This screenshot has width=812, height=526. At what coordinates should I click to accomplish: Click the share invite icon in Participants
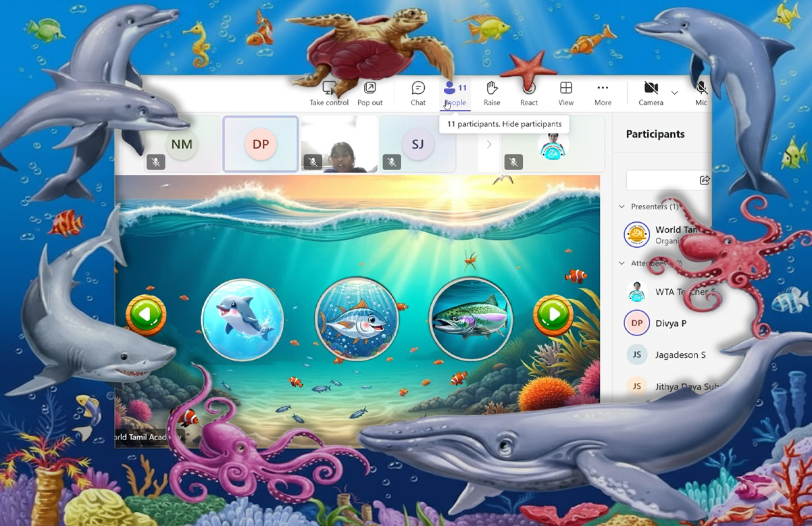coord(704,180)
